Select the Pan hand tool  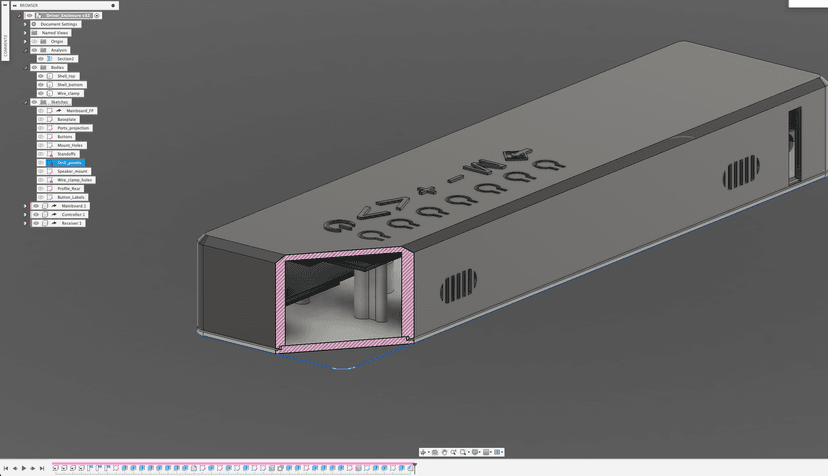445,453
